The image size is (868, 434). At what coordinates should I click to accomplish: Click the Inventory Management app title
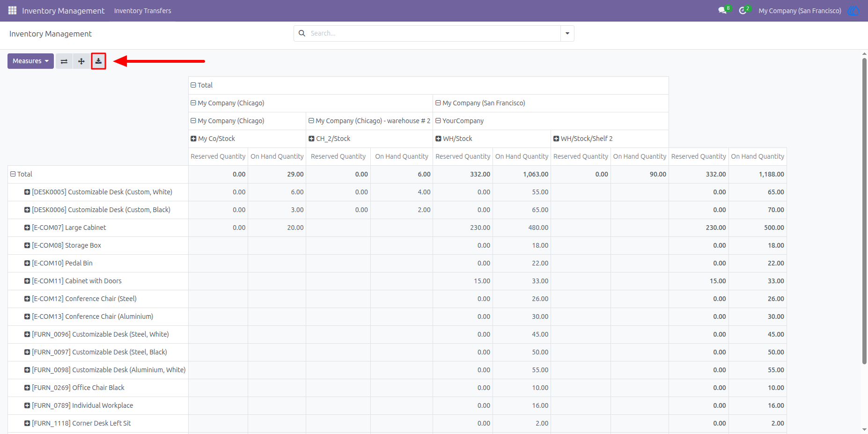[63, 11]
